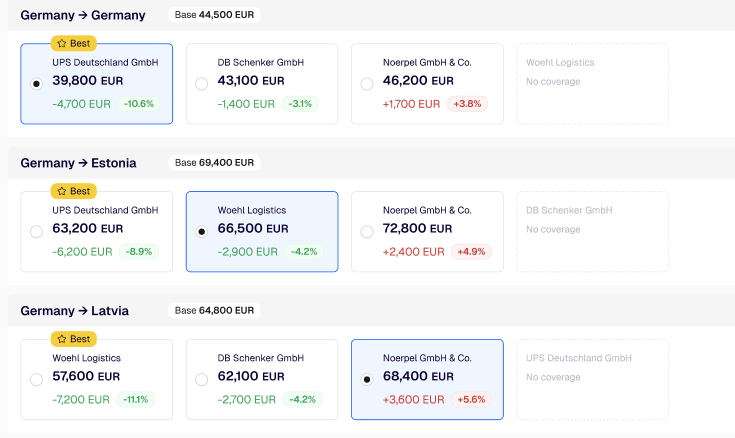Click Best star badge in Germany to Estonia lane
Image resolution: width=735 pixels, height=438 pixels.
(74, 191)
